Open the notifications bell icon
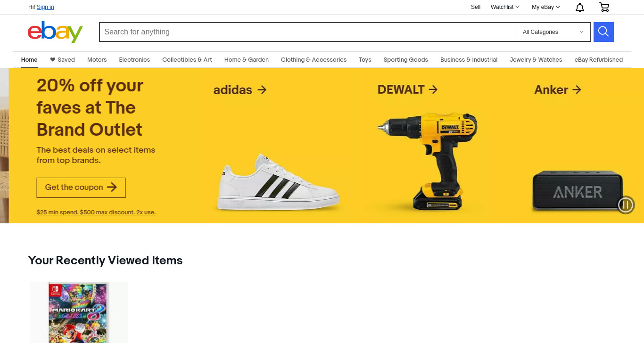This screenshot has height=343, width=644. (580, 7)
